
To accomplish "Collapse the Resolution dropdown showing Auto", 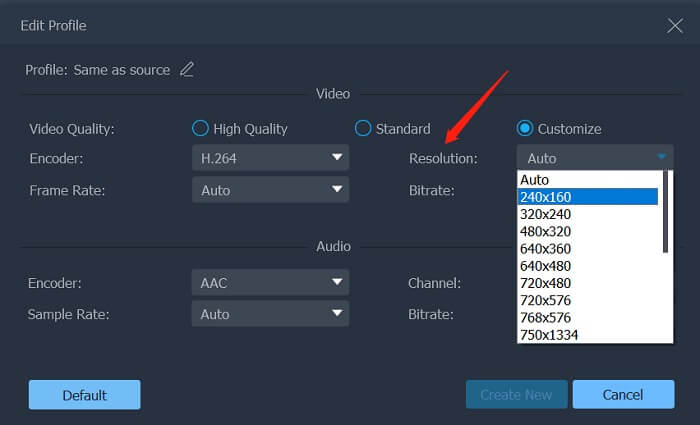I will coord(595,157).
